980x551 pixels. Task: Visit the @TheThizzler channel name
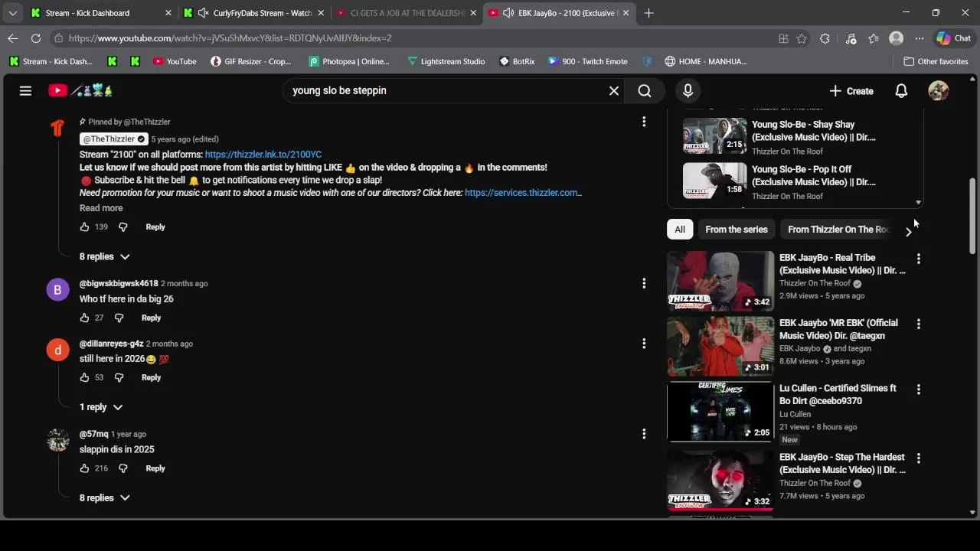tap(113, 139)
